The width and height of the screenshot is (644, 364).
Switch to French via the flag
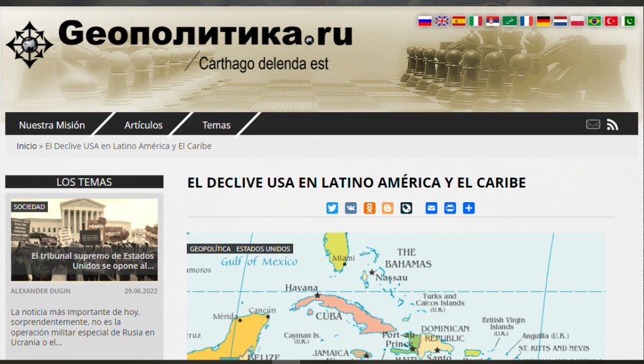click(x=526, y=21)
